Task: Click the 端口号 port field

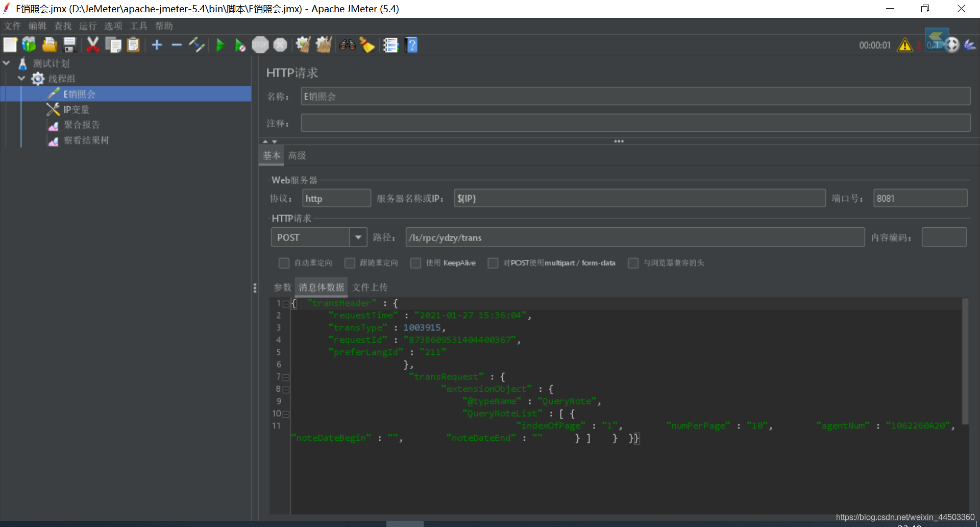Action: 920,199
